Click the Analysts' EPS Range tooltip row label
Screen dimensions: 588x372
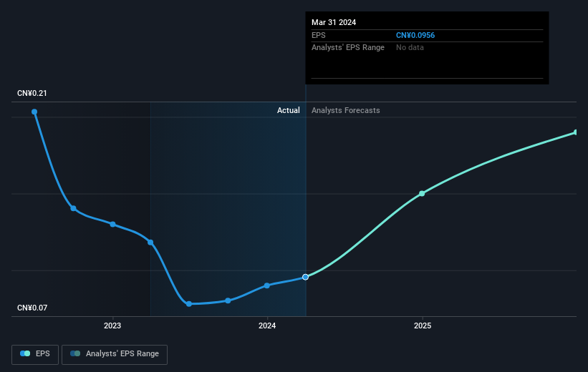coord(348,48)
